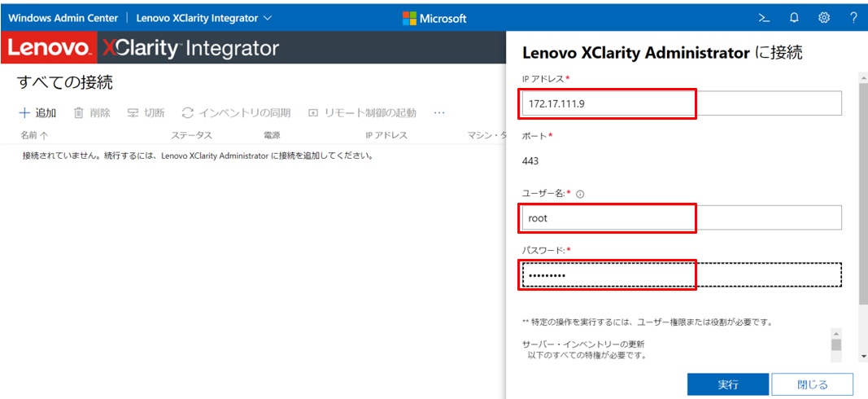Click the port value 443
The width and height of the screenshot is (868, 399).
click(x=530, y=161)
